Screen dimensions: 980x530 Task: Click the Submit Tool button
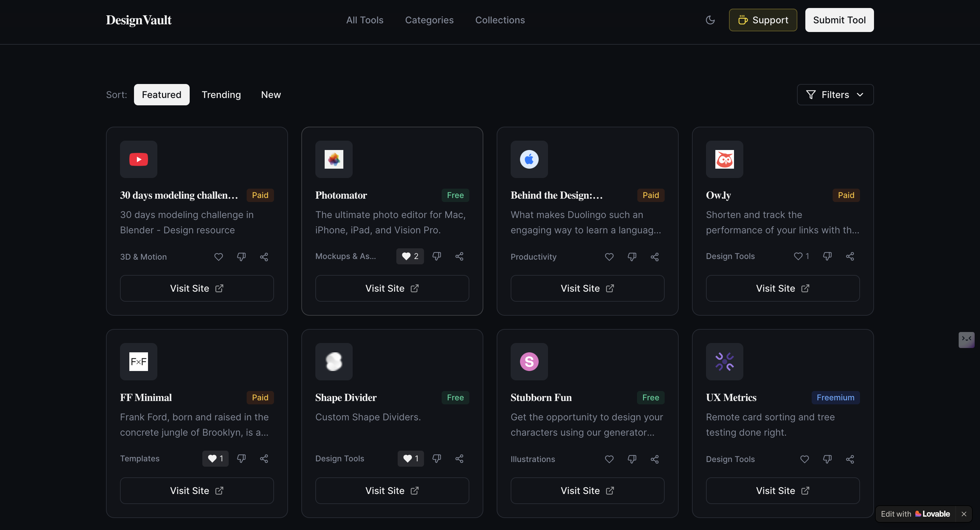coord(839,20)
